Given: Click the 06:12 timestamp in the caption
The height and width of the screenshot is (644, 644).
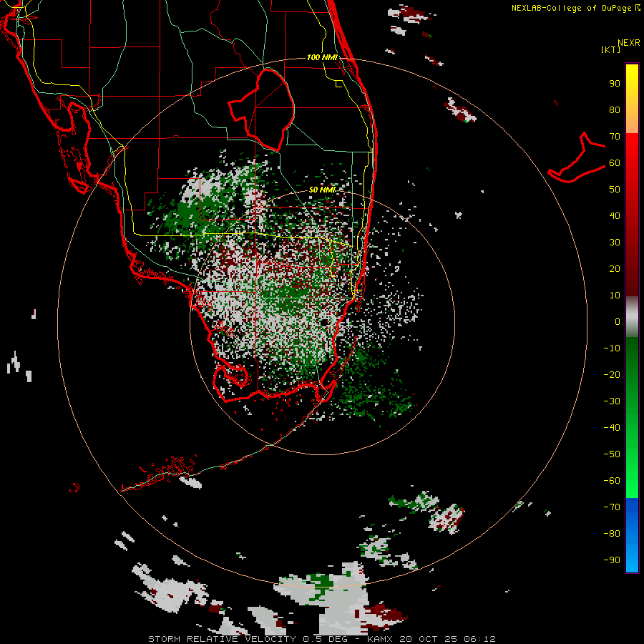Looking at the screenshot, I should pos(479,639).
